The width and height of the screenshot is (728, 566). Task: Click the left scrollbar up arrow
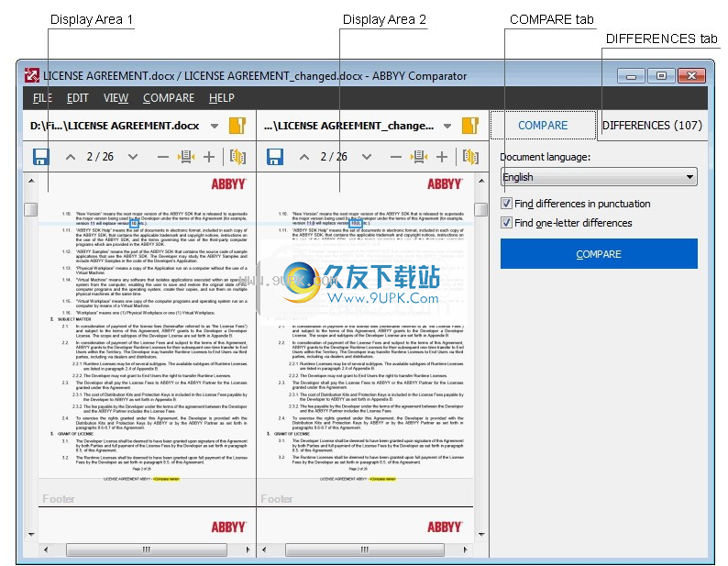[x=31, y=181]
